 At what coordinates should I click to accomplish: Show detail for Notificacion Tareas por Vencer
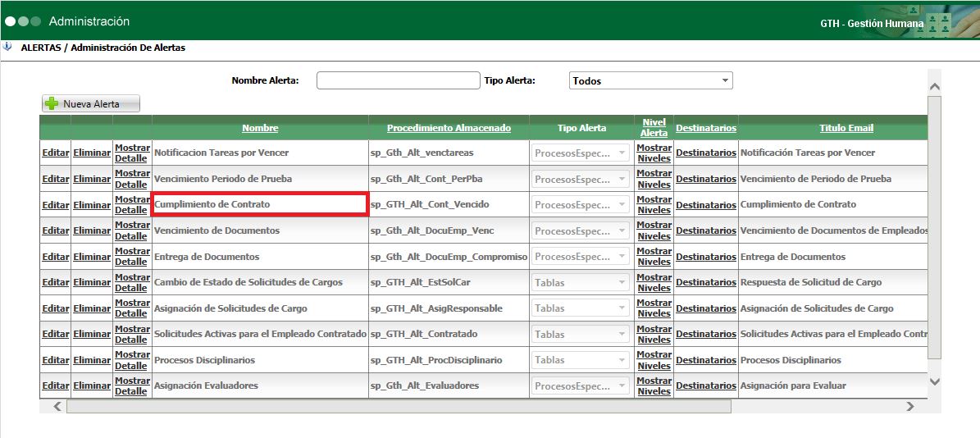point(132,153)
